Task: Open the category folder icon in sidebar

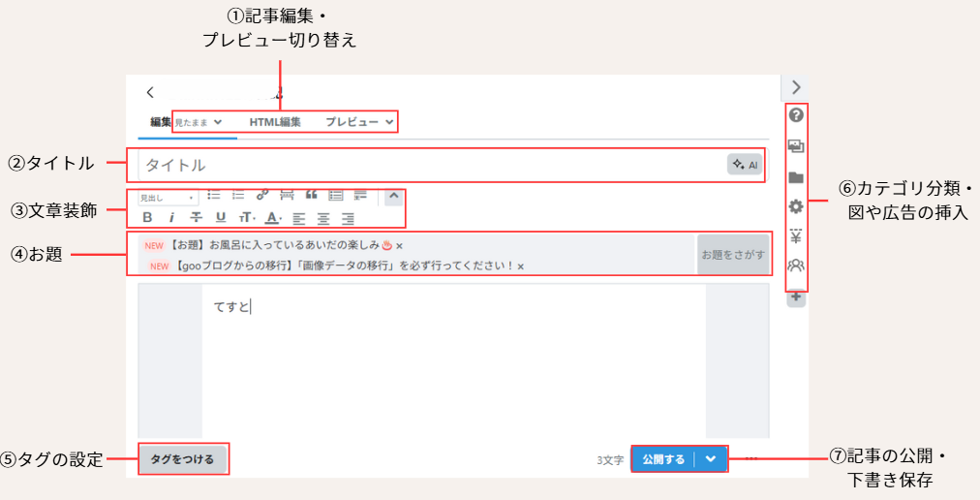Action: [796, 177]
